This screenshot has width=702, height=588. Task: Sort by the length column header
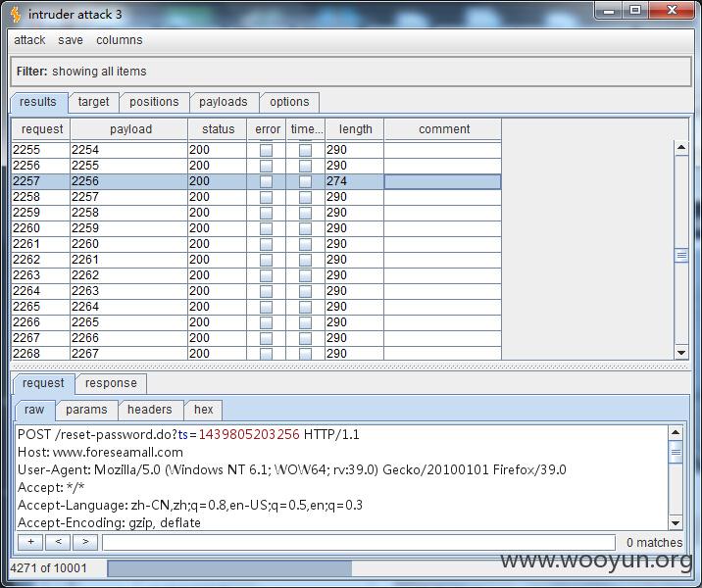pos(355,129)
